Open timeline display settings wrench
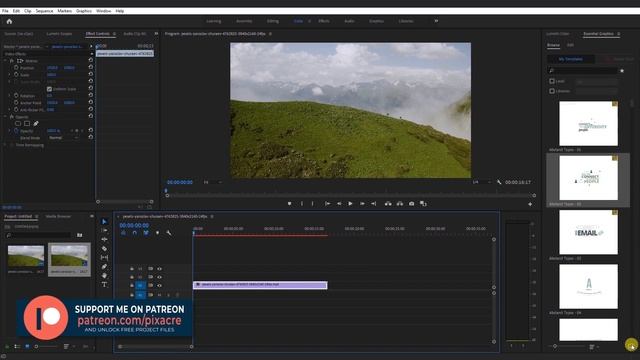The height and width of the screenshot is (360, 640). 169,233
